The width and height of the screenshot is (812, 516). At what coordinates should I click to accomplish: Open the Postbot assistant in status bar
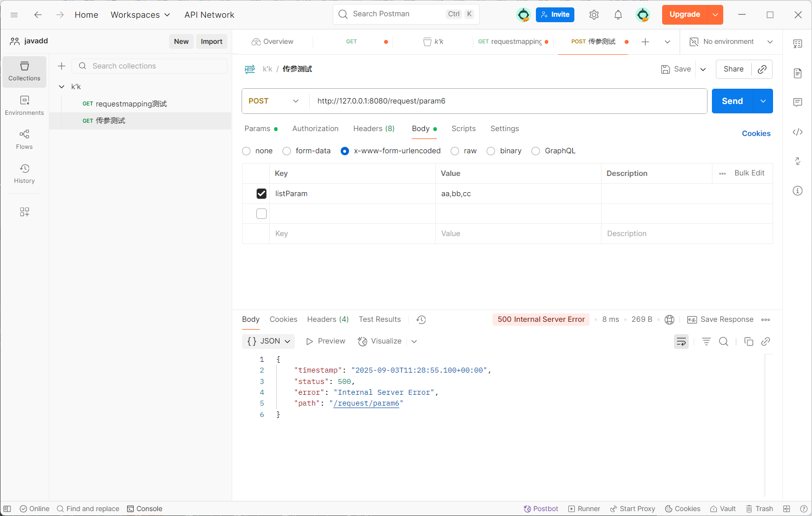pyautogui.click(x=541, y=509)
